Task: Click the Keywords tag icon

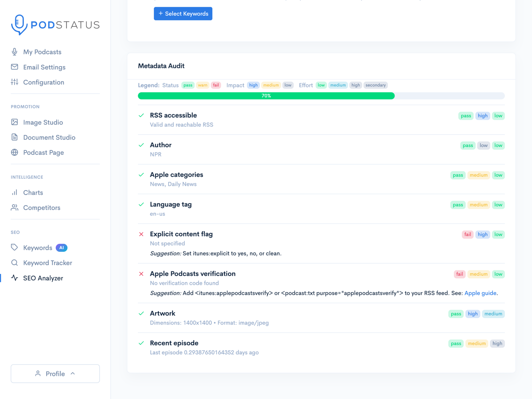Action: (x=14, y=247)
